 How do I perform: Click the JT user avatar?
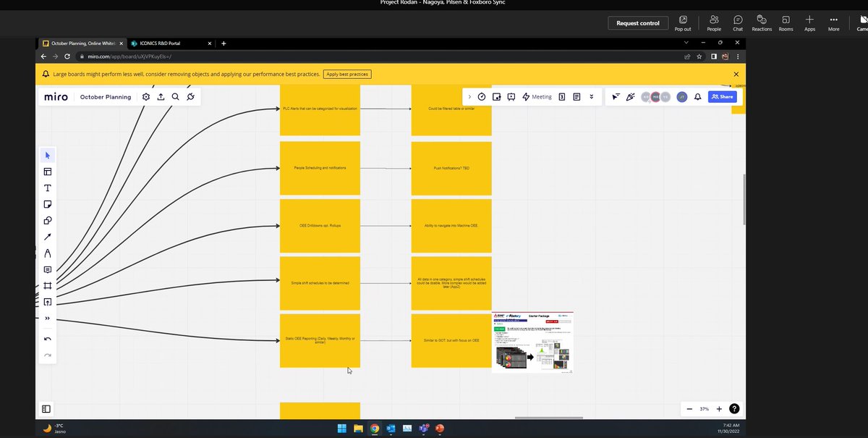(x=681, y=96)
